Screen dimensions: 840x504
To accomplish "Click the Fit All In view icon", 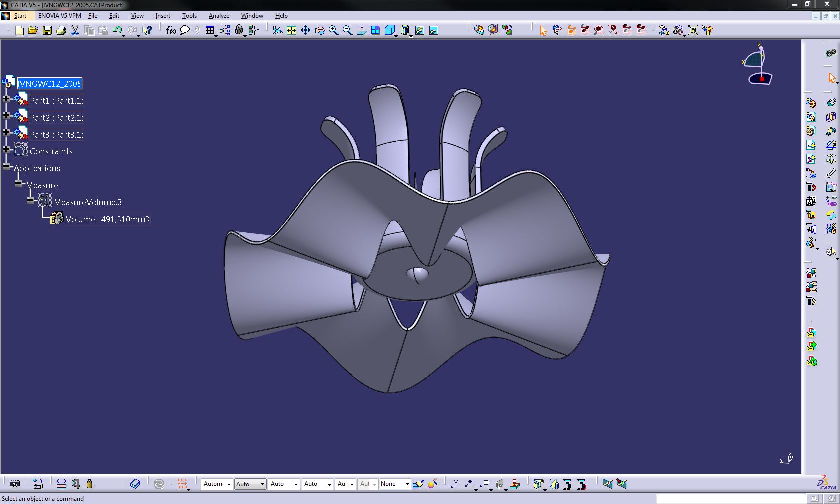I will 291,31.
